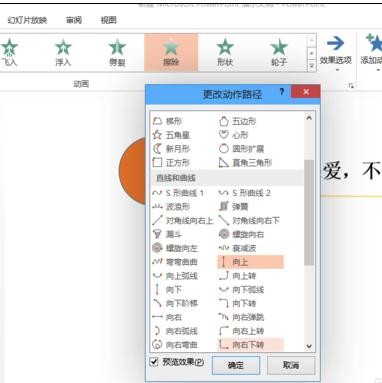
Task: Pick the 漏斗 path
Action: (x=167, y=234)
